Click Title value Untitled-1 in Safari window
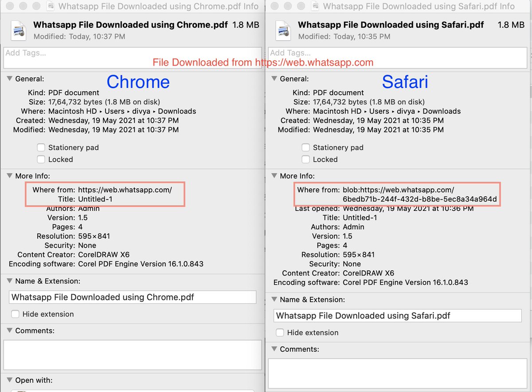Screen dimensions: 532x392 pyautogui.click(x=360, y=218)
